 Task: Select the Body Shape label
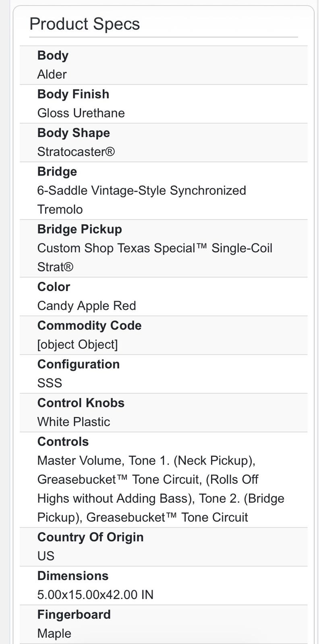pos(74,133)
